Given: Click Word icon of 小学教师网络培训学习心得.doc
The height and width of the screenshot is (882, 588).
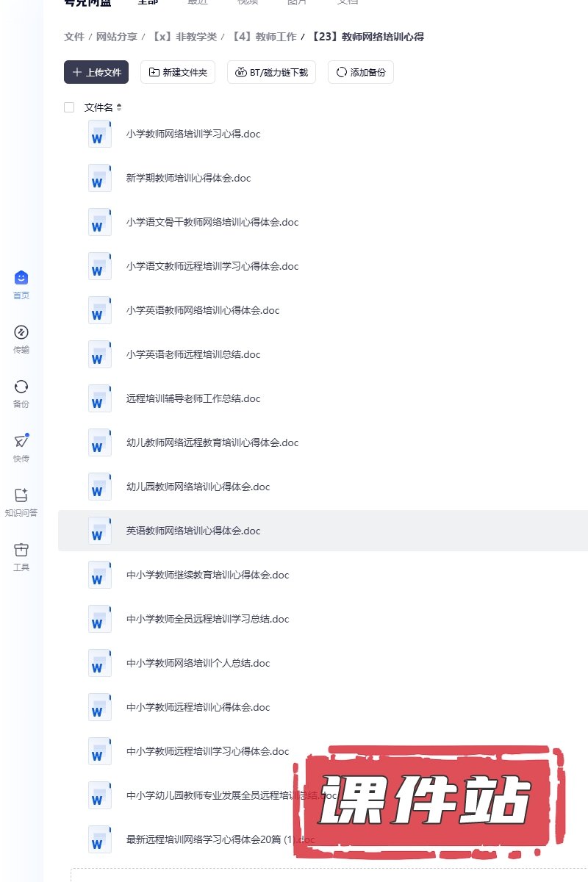Looking at the screenshot, I should coord(99,134).
